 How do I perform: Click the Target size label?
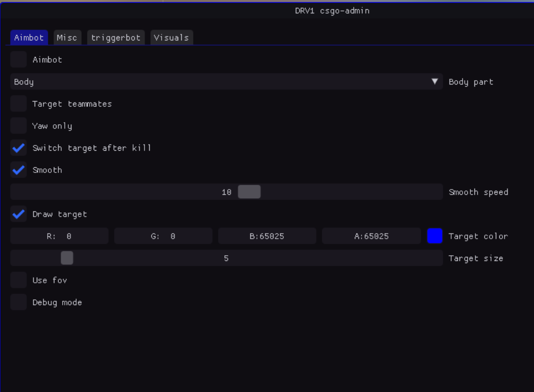click(x=476, y=258)
